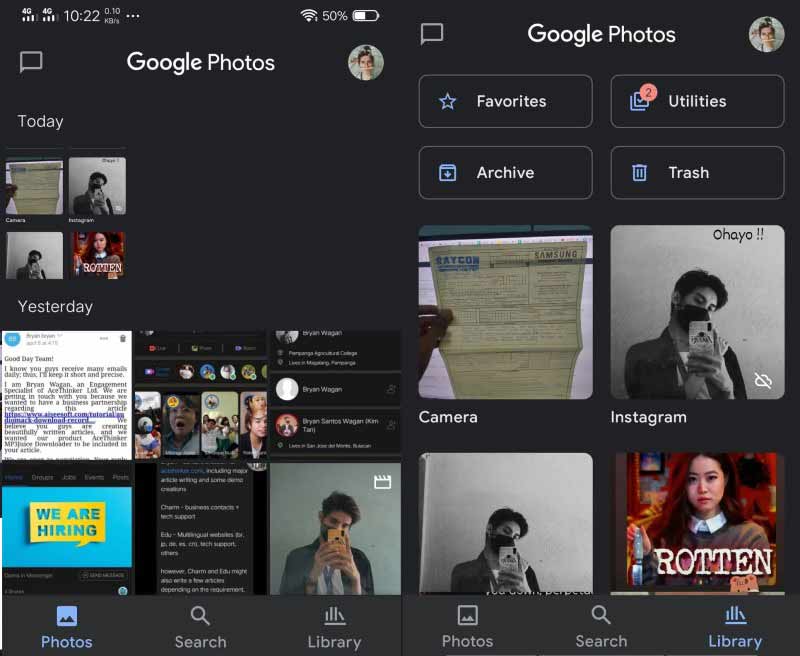Open the Instagram album
800x656 pixels.
(x=697, y=313)
